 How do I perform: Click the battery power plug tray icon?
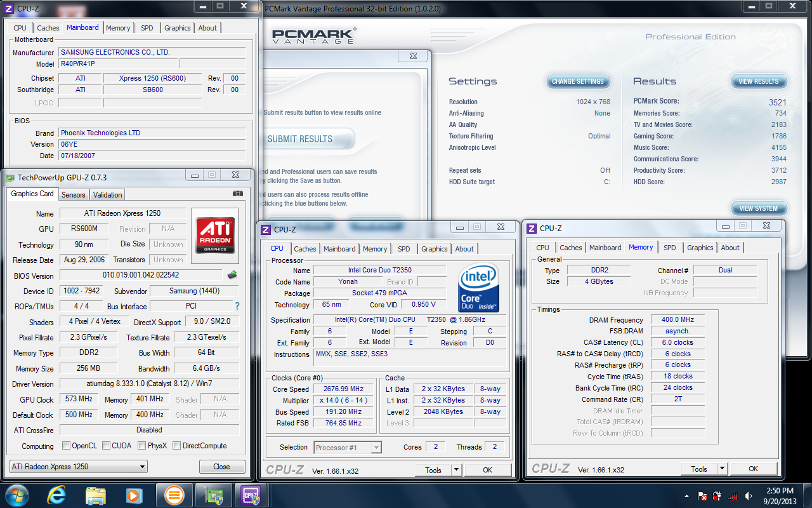(x=717, y=496)
